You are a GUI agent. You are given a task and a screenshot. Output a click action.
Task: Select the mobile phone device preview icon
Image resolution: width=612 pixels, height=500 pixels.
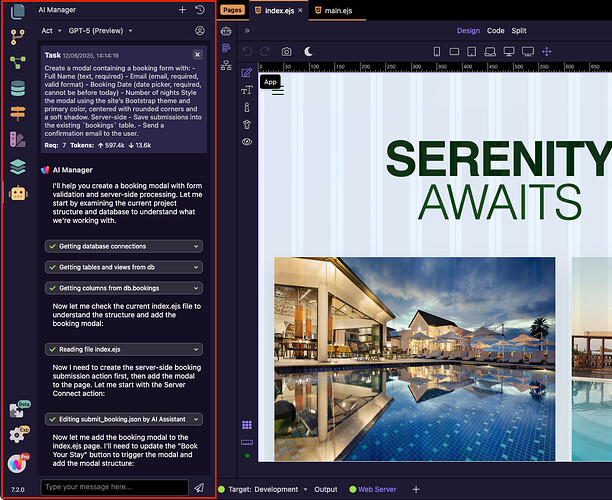pyautogui.click(x=438, y=51)
